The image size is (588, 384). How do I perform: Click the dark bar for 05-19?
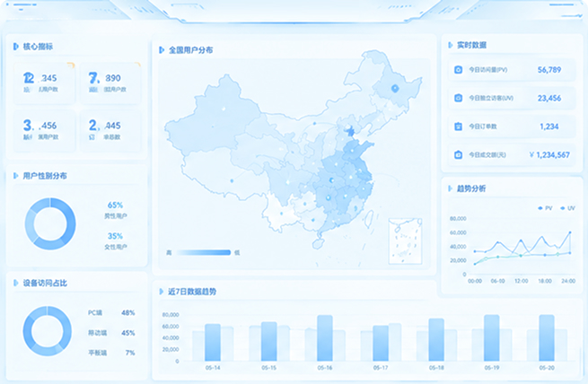(x=492, y=338)
